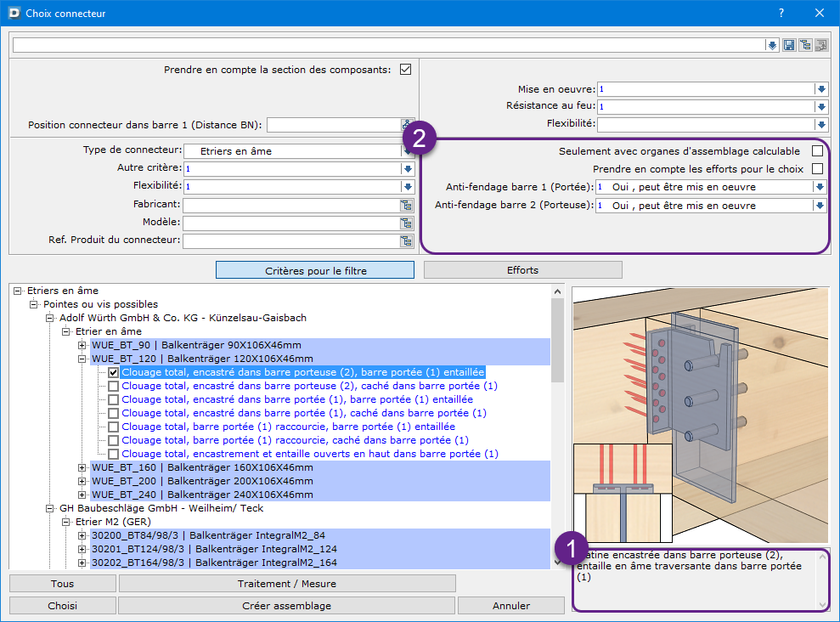840x622 pixels.
Task: Open the picker for Ref. Produit du connecteur
Action: [407, 240]
